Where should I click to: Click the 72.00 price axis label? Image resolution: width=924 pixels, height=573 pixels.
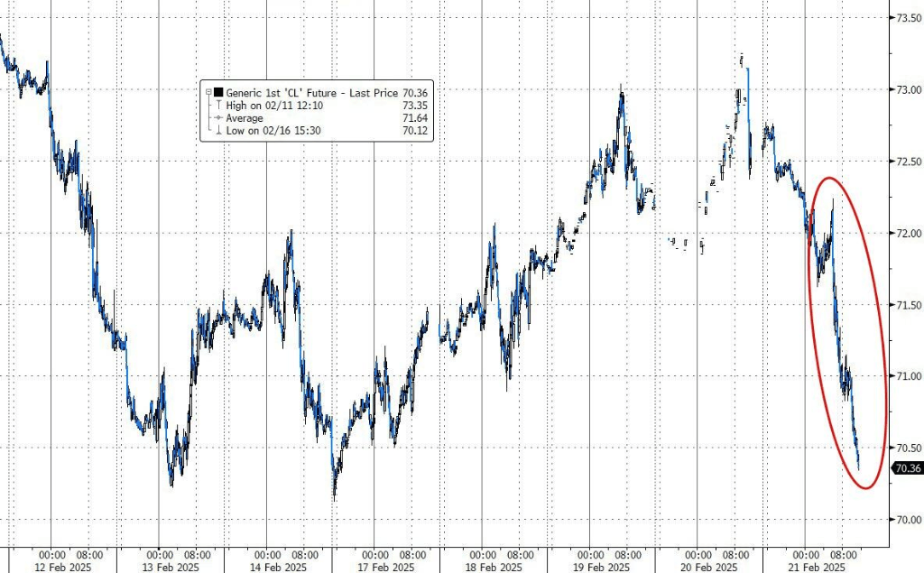click(904, 233)
